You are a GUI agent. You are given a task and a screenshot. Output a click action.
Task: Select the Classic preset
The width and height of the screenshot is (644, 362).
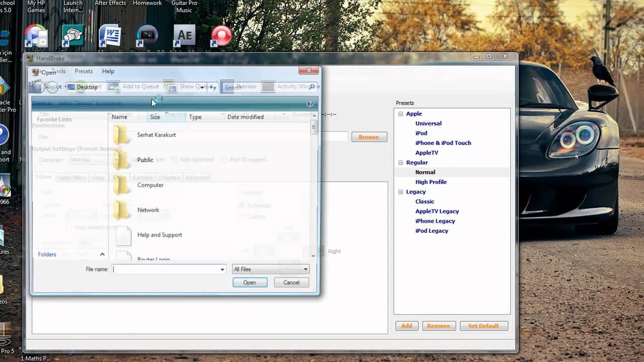click(x=425, y=202)
